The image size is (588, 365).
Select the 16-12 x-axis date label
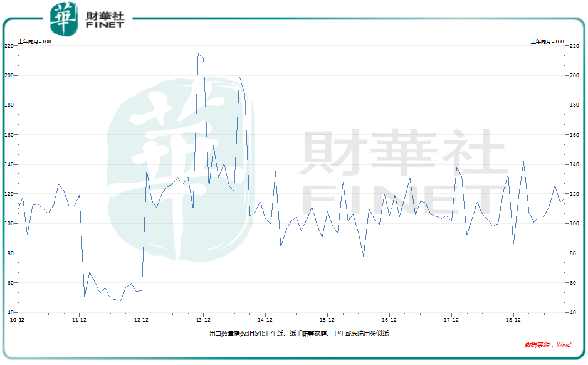click(389, 320)
